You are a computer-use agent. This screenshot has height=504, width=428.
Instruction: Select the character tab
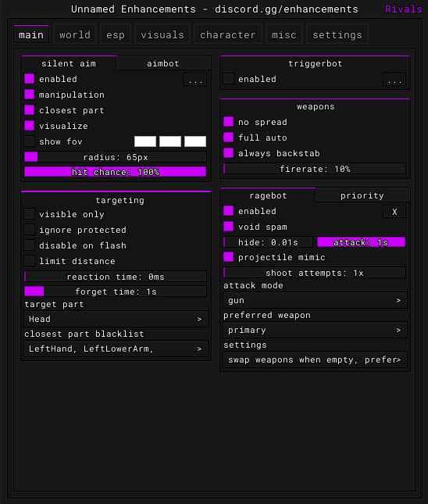[x=228, y=34]
